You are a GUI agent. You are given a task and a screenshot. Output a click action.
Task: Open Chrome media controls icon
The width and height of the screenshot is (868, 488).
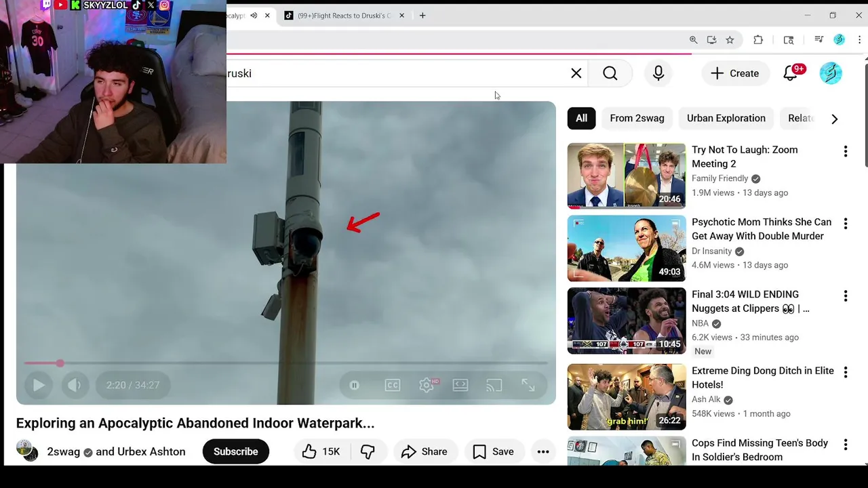[x=818, y=40]
